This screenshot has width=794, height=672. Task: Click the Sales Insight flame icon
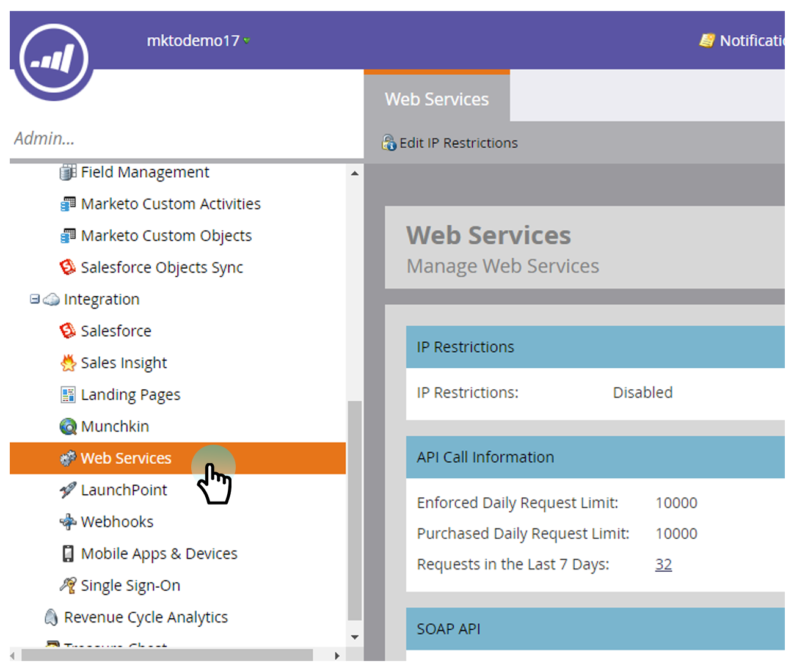click(68, 363)
